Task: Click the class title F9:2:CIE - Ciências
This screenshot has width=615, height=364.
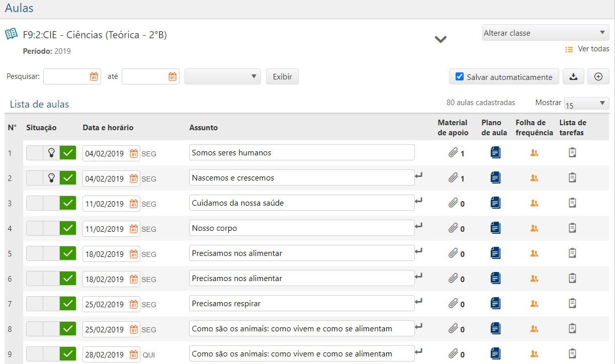Action: point(95,35)
